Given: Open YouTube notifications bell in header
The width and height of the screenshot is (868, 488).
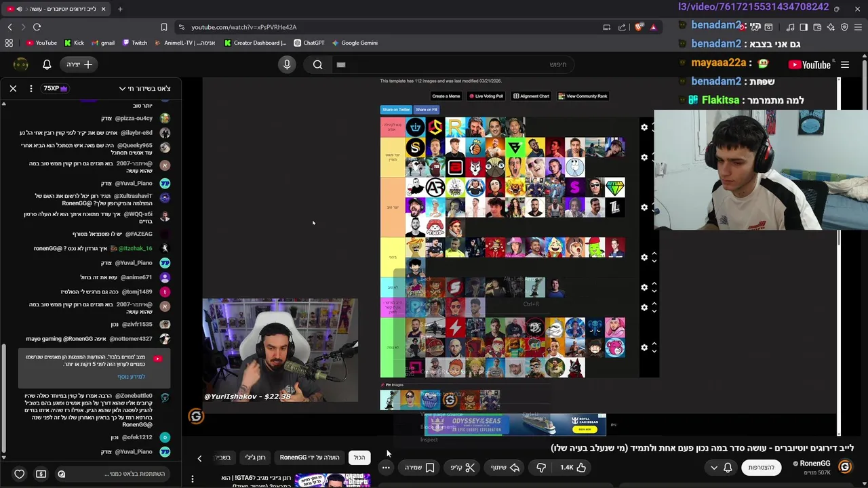Looking at the screenshot, I should click(47, 64).
